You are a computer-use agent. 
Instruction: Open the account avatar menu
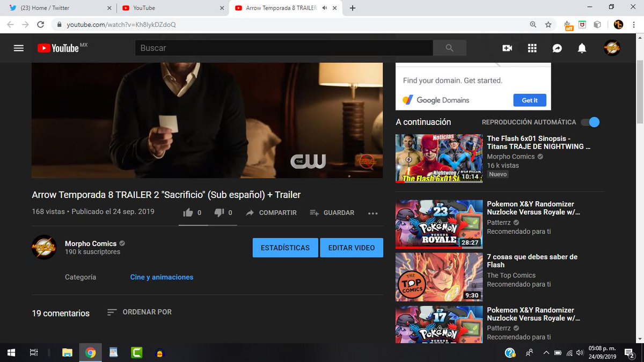tap(612, 48)
